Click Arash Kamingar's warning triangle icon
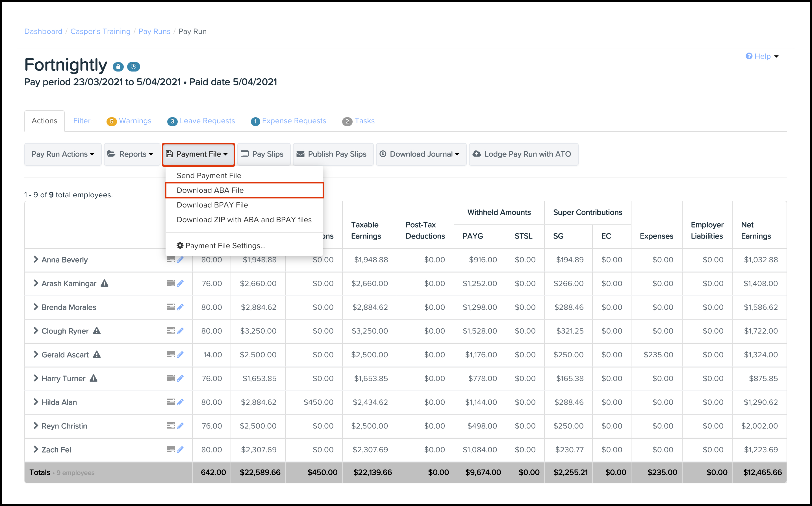 coord(105,284)
